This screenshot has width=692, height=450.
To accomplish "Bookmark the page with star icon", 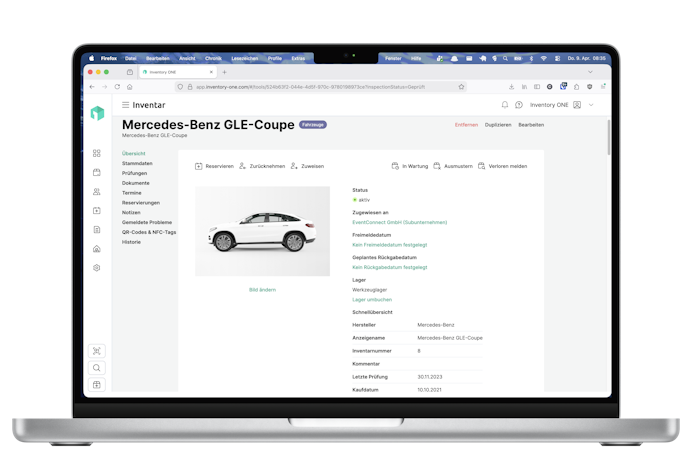I will point(461,87).
